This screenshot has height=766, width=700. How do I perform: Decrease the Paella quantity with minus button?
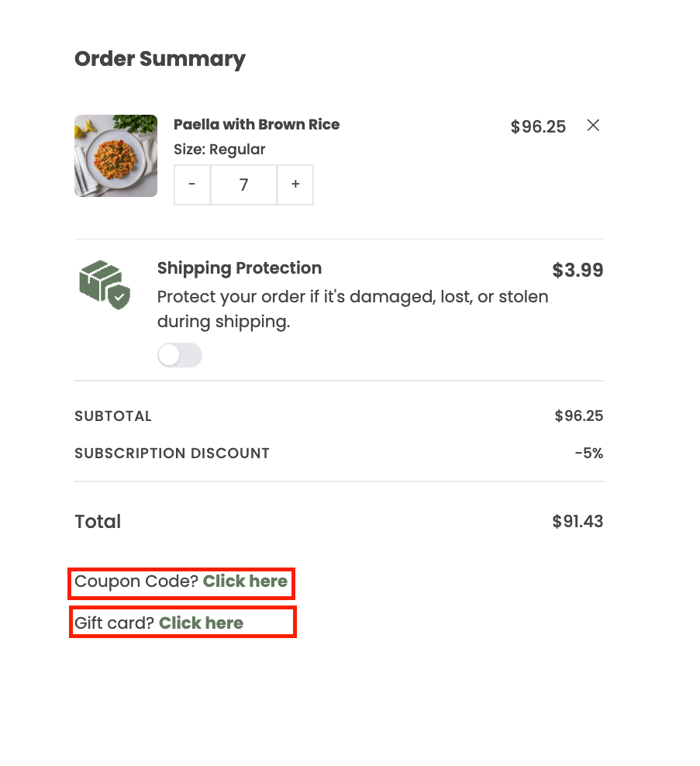[192, 185]
